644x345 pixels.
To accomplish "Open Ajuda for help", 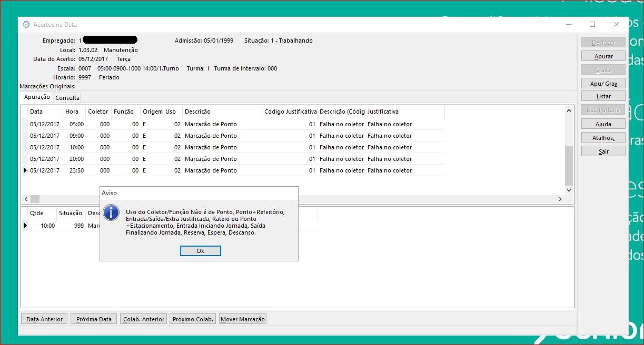I will click(603, 124).
